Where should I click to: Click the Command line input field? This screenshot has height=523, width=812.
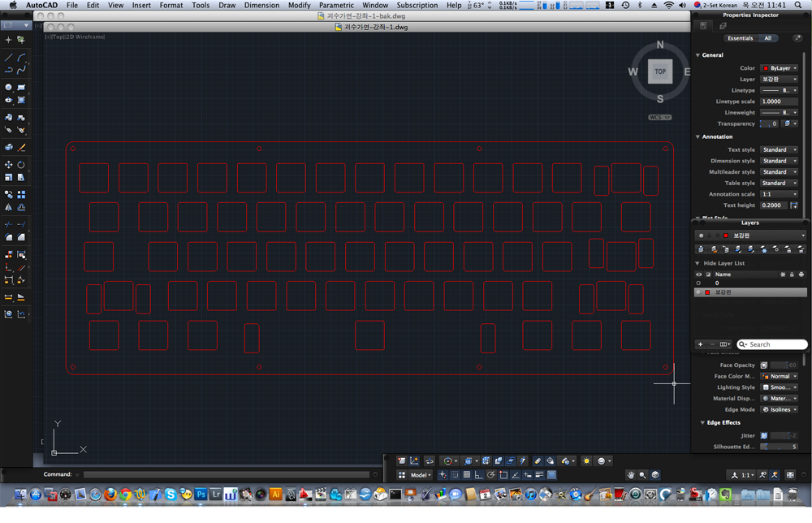pos(227,474)
